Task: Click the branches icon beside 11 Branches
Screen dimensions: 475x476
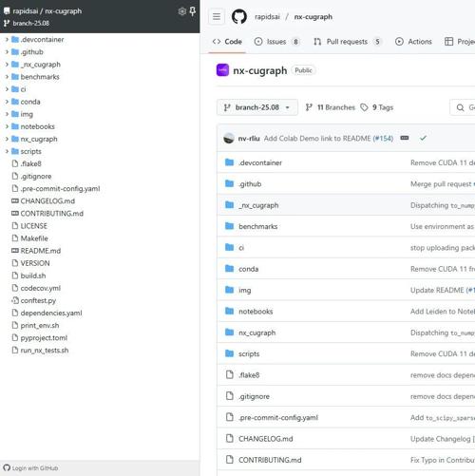Action: (309, 107)
